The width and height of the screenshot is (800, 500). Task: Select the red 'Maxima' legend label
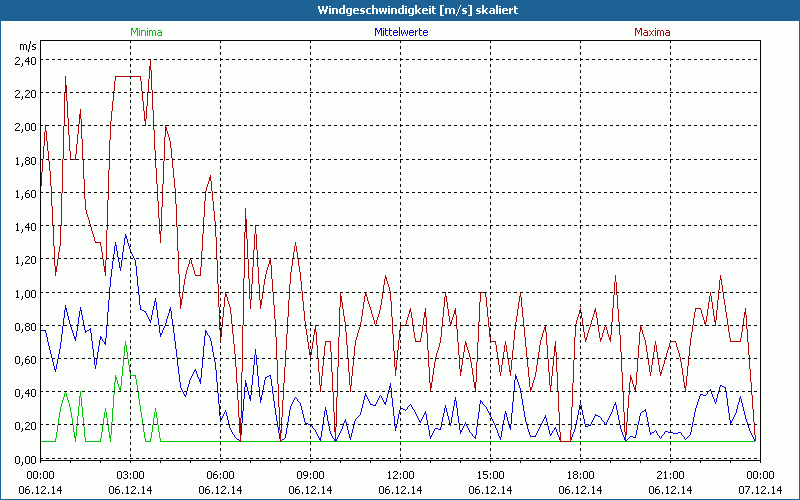tap(652, 32)
